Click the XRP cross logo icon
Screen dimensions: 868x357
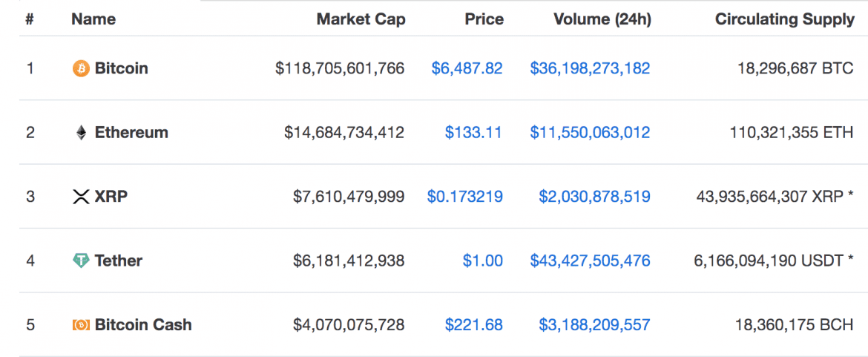80,197
